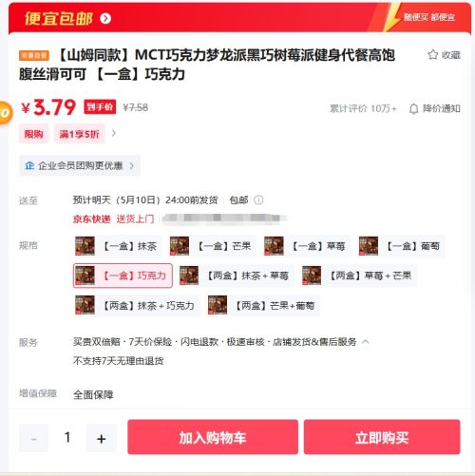
Task: Select the 【一盒】抹茶 option
Action: pos(117,246)
